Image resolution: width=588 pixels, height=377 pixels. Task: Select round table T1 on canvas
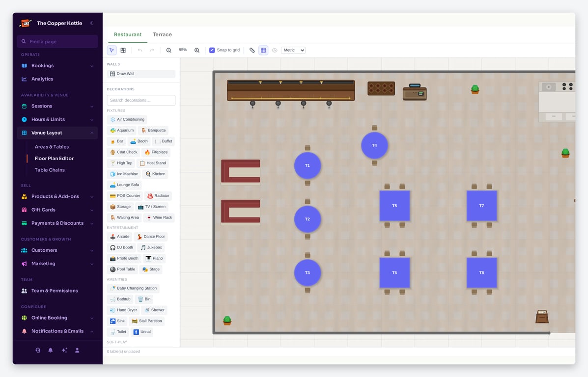308,165
